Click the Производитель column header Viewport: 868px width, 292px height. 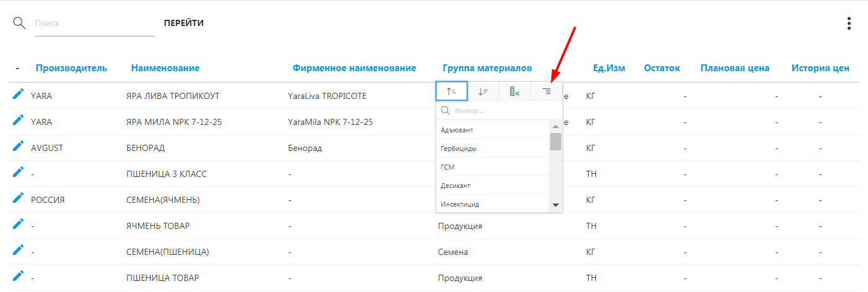pyautogui.click(x=71, y=68)
